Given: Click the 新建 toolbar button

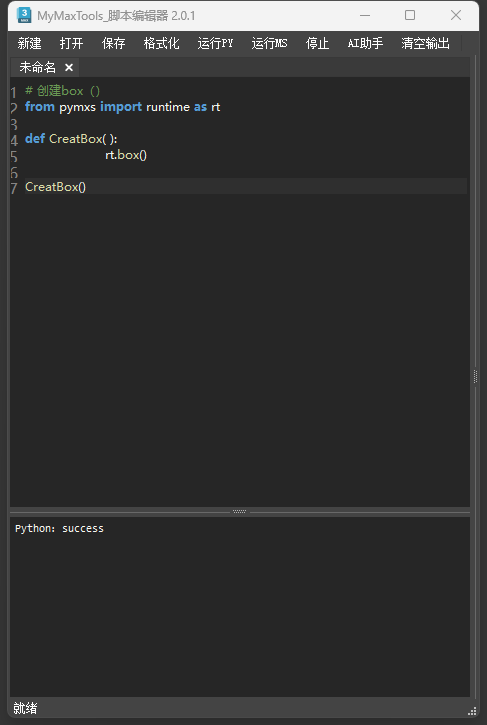Looking at the screenshot, I should click(30, 43).
